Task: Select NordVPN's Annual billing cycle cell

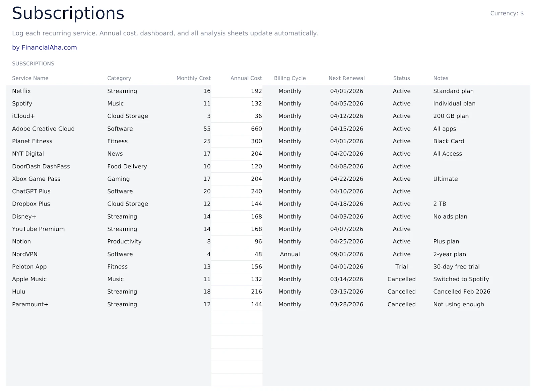Action: pos(290,254)
